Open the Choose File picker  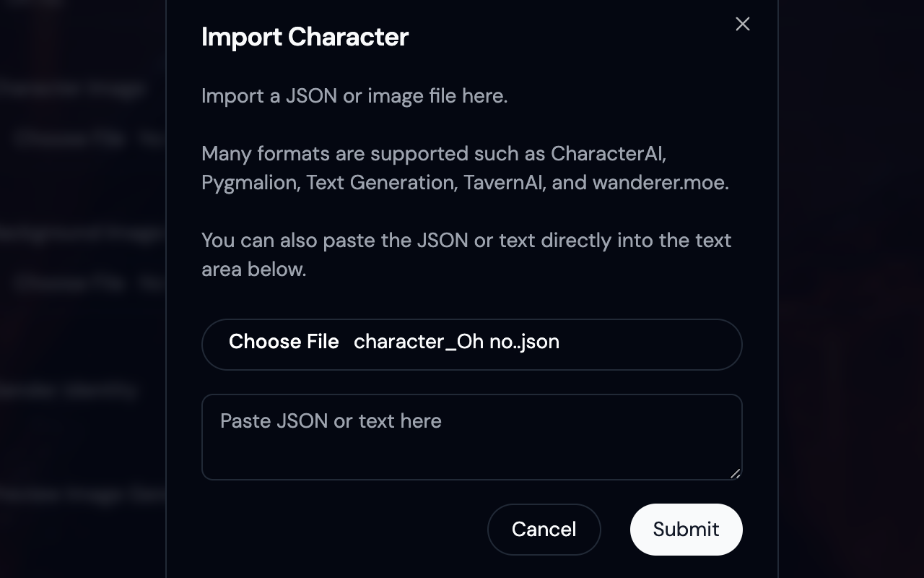[284, 342]
